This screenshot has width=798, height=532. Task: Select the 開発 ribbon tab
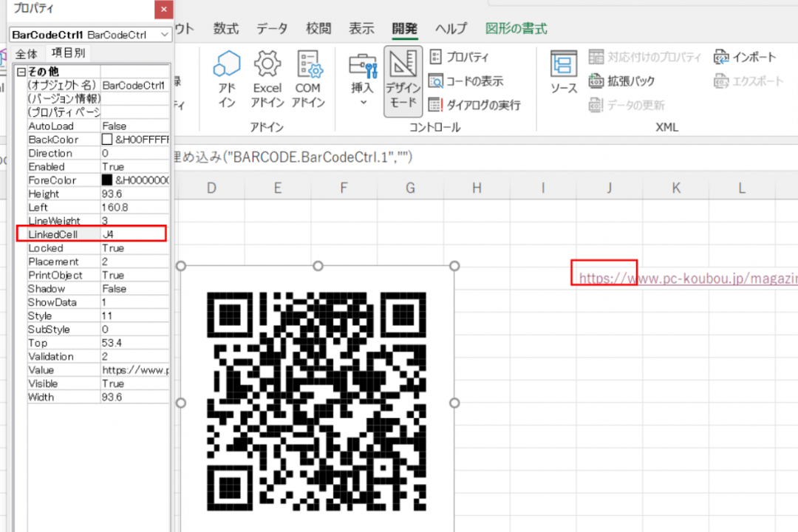pos(405,29)
